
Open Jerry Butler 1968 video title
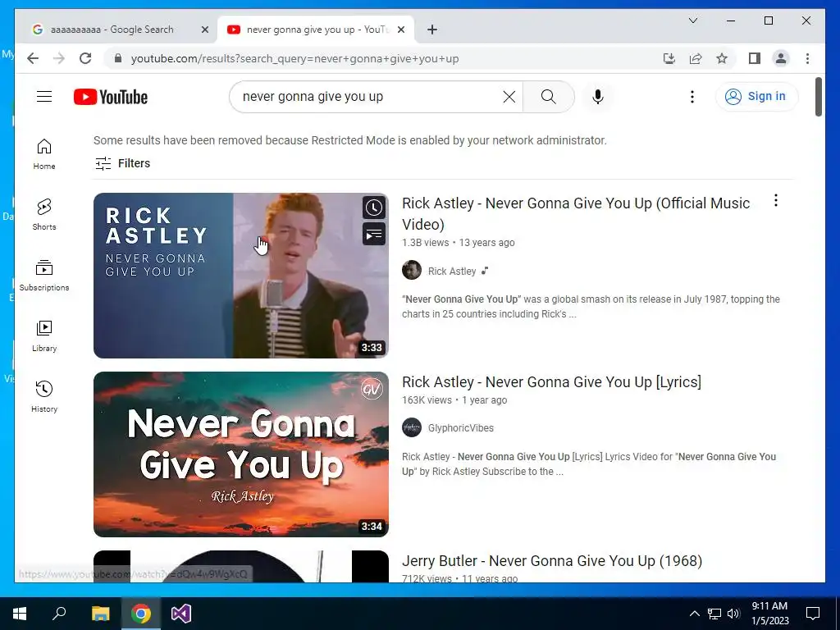pyautogui.click(x=552, y=561)
